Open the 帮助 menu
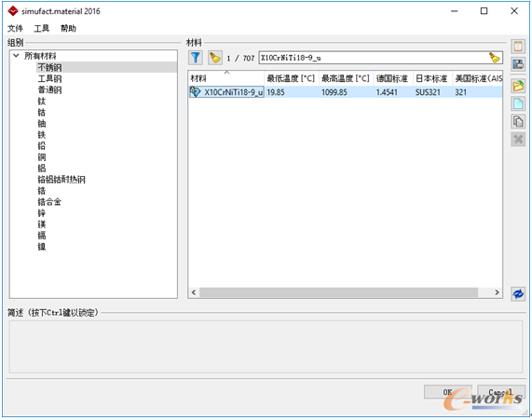This screenshot has width=532, height=420. click(x=68, y=28)
